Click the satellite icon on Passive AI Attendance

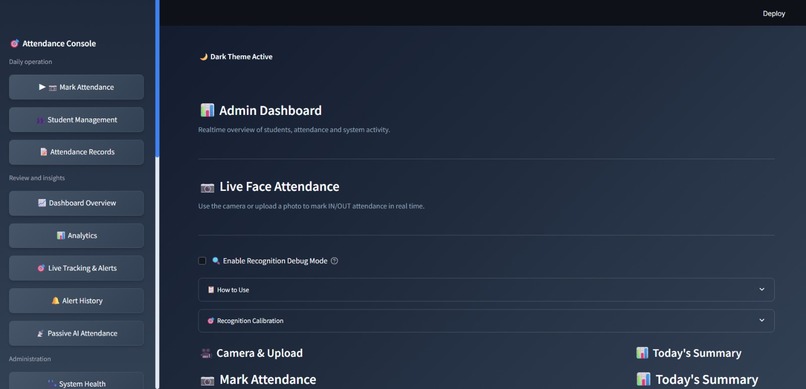tap(41, 334)
